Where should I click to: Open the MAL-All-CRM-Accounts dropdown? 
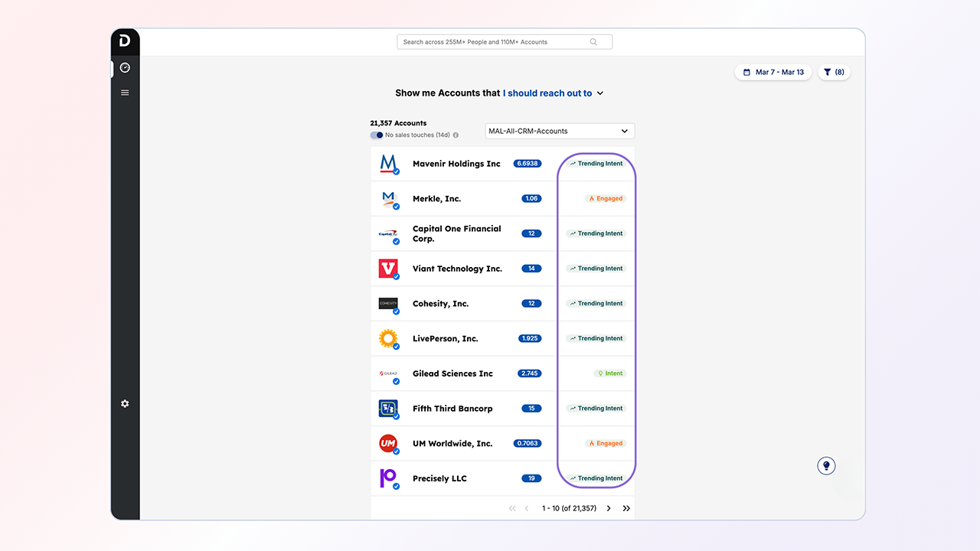560,131
